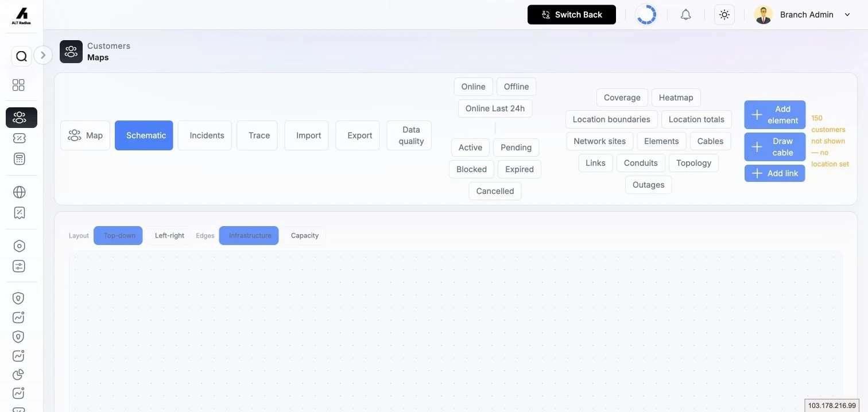Viewport: 868px width, 412px height.
Task: Click the '150 customers not shown' warning
Action: [829, 141]
